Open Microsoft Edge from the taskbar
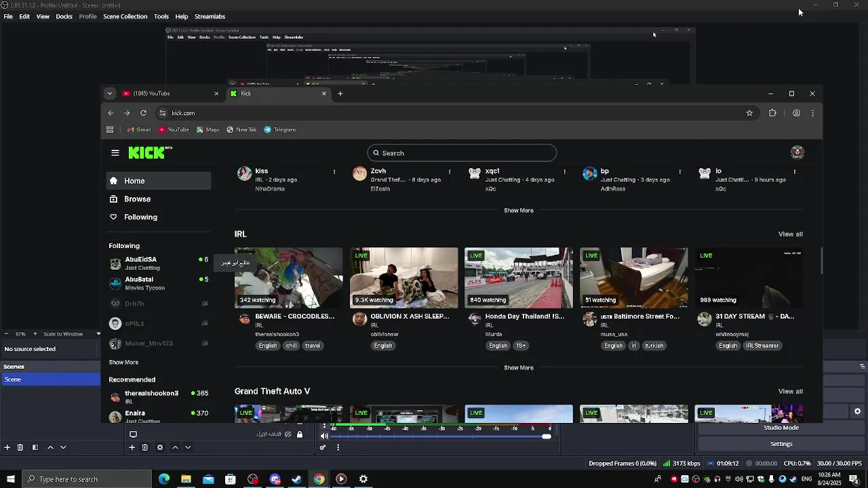 point(164,479)
